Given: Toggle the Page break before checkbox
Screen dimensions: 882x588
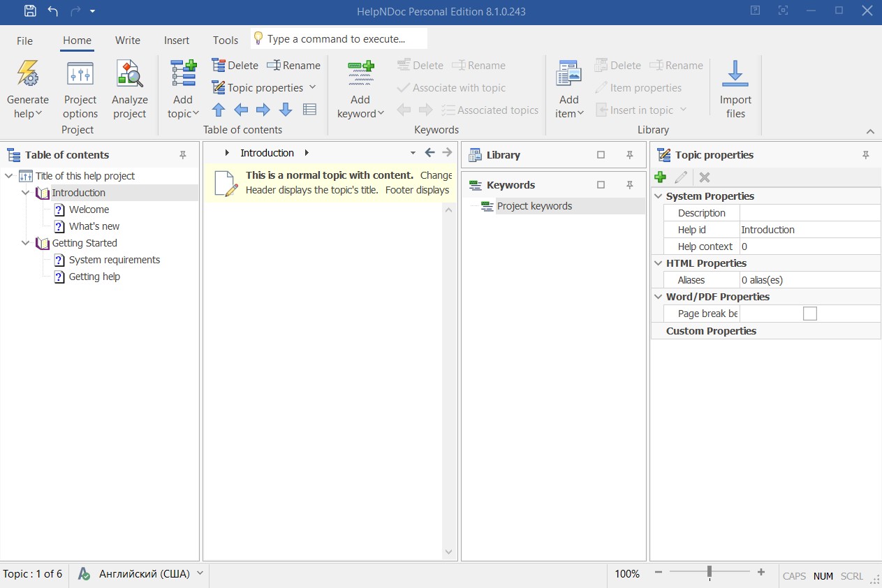Looking at the screenshot, I should (810, 314).
